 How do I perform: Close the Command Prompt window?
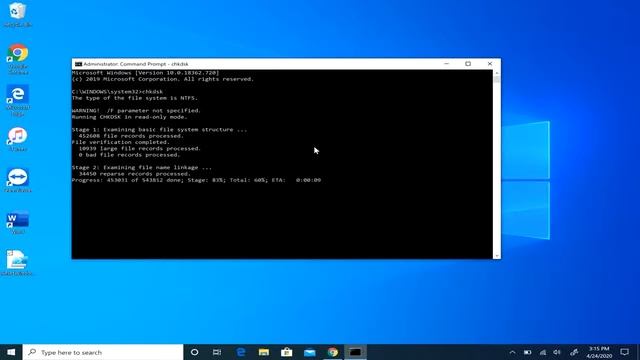490,64
